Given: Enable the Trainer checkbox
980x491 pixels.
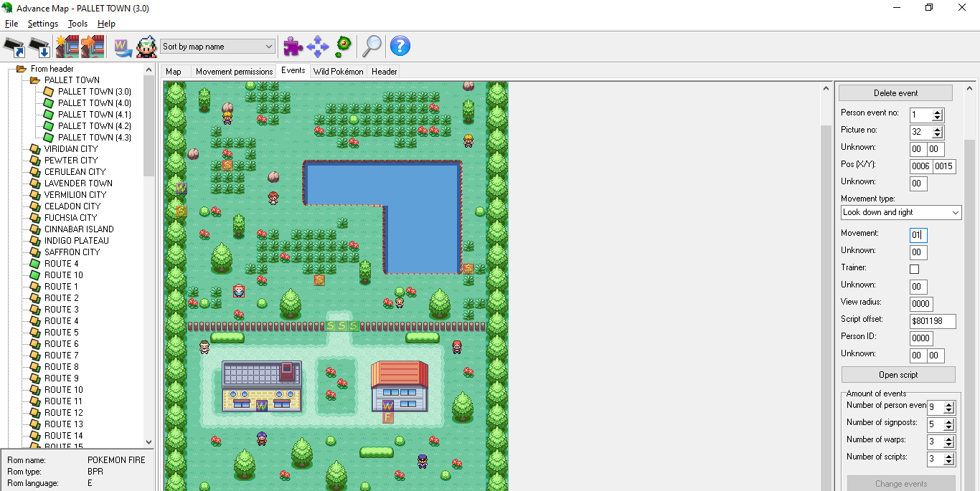Looking at the screenshot, I should pyautogui.click(x=914, y=269).
